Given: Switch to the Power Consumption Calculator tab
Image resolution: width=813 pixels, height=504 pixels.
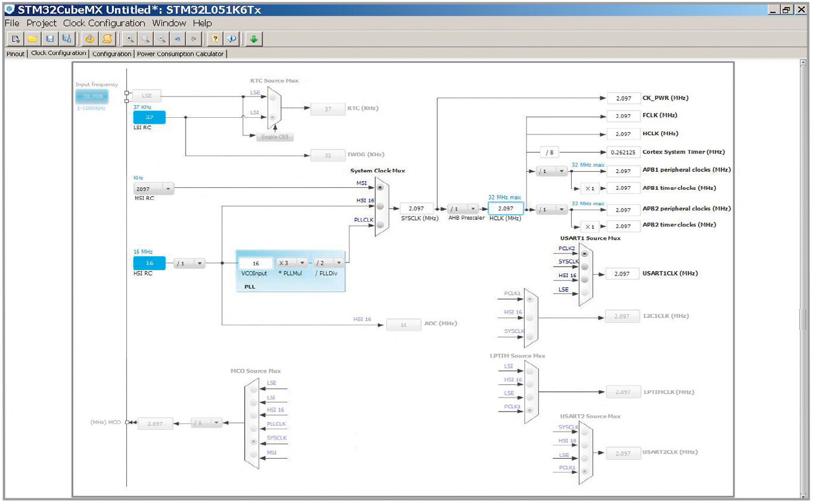Looking at the screenshot, I should pos(180,54).
